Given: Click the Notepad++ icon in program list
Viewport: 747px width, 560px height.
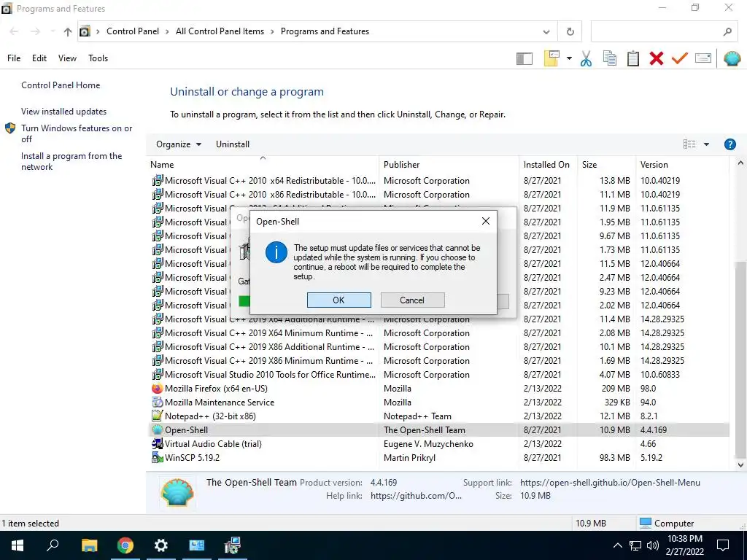Looking at the screenshot, I should click(158, 416).
